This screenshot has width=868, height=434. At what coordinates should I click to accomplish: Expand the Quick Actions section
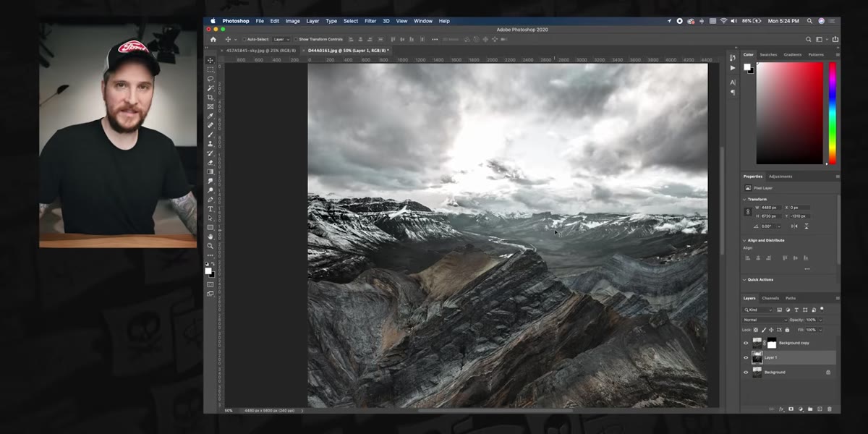click(x=744, y=279)
